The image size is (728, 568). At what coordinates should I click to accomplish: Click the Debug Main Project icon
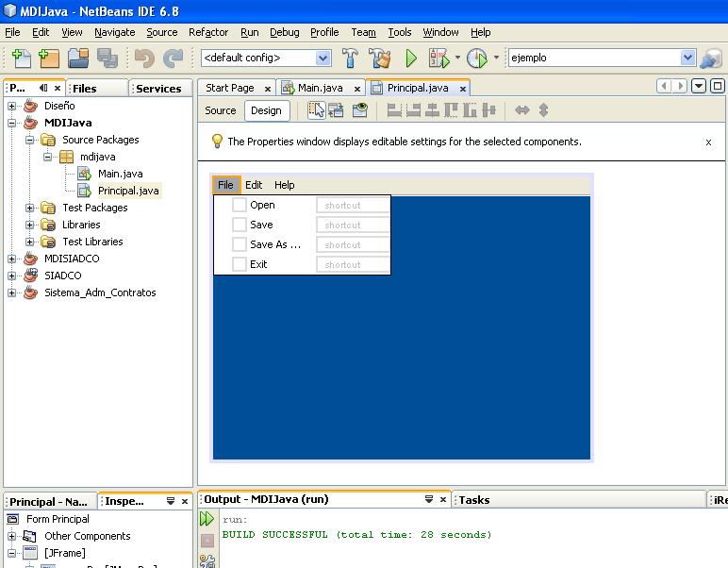pyautogui.click(x=438, y=58)
